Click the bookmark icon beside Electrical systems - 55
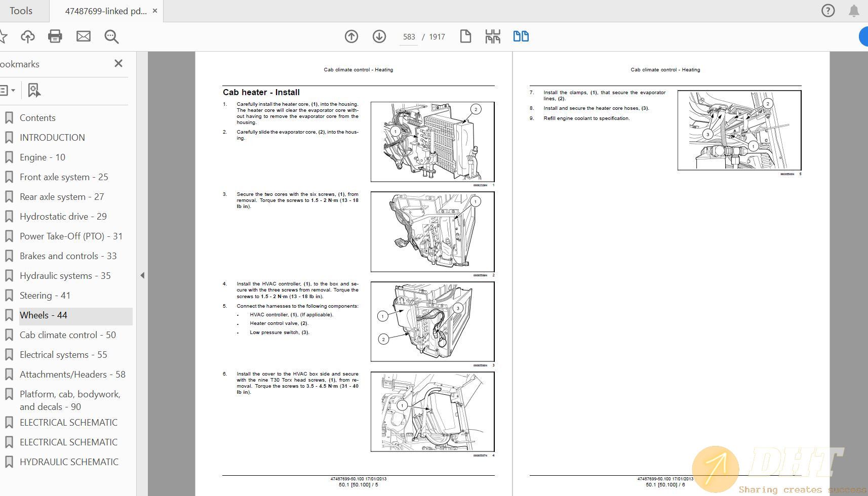The height and width of the screenshot is (496, 868). click(9, 355)
